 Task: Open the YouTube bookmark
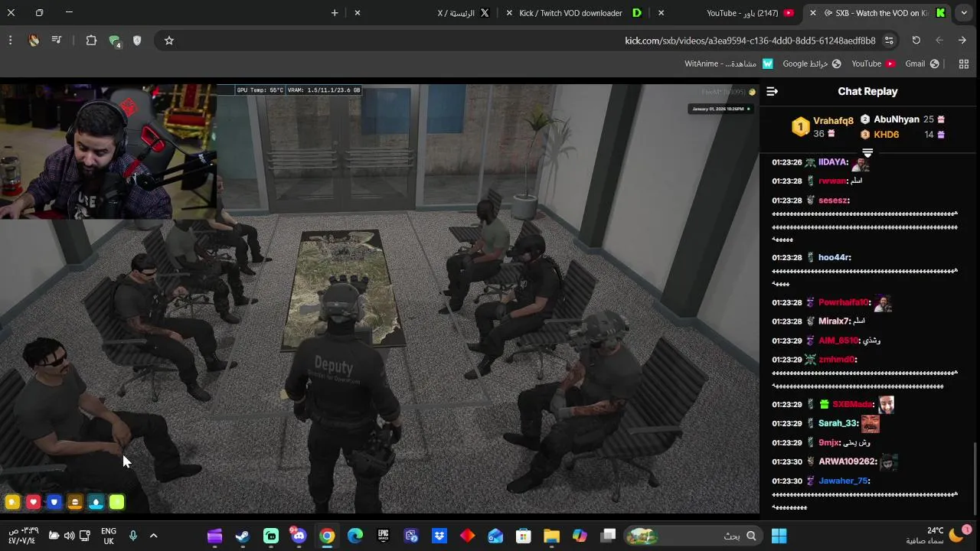[873, 64]
